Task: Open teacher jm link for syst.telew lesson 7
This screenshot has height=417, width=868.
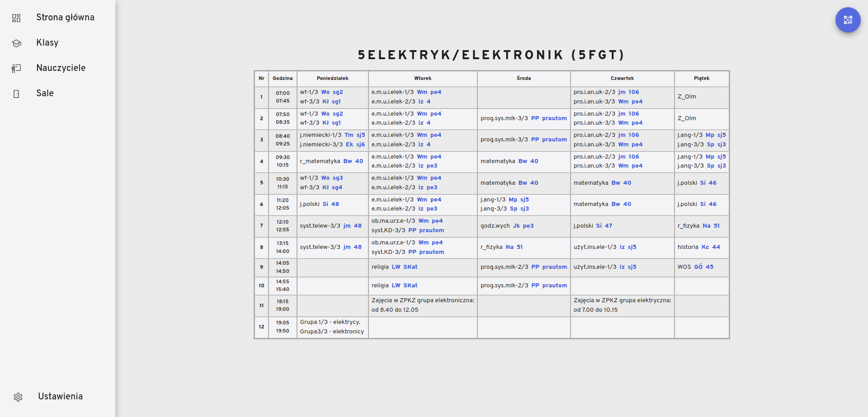Action: click(347, 226)
